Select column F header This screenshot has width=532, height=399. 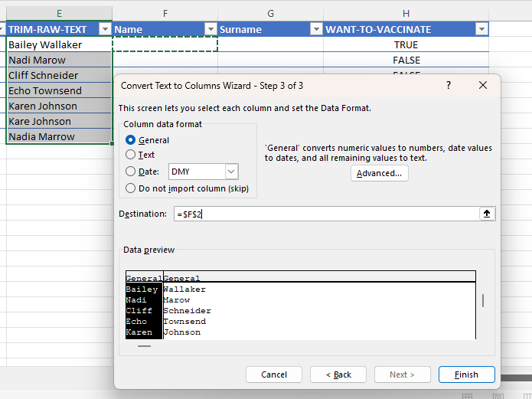click(165, 13)
